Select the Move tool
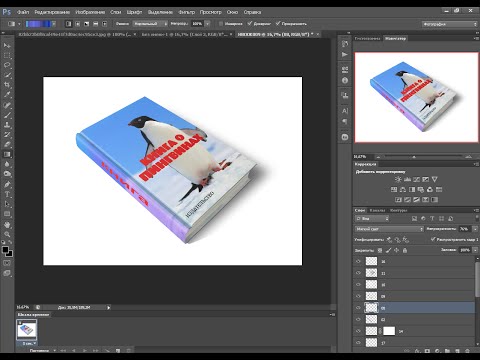 [7, 46]
